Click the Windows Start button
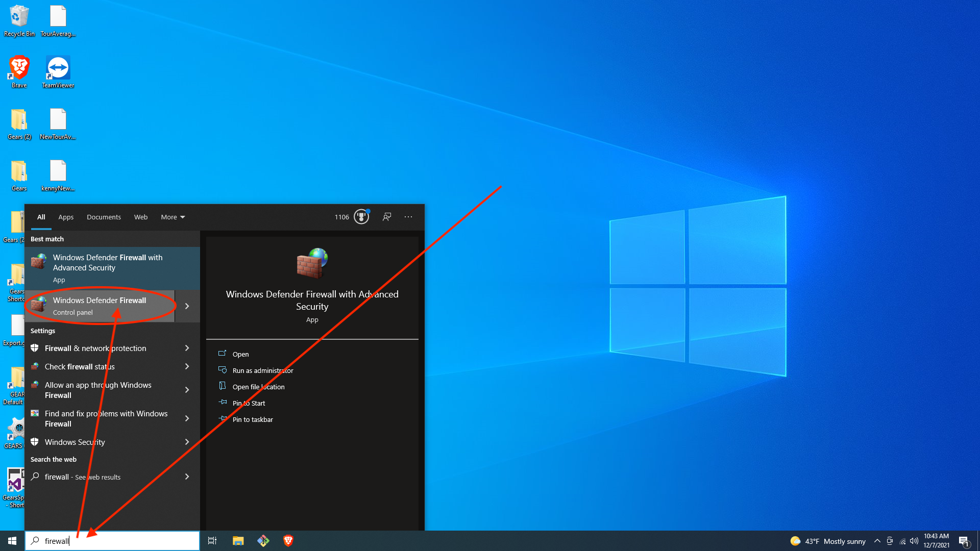Screen dimensions: 980x551 (x=12, y=541)
